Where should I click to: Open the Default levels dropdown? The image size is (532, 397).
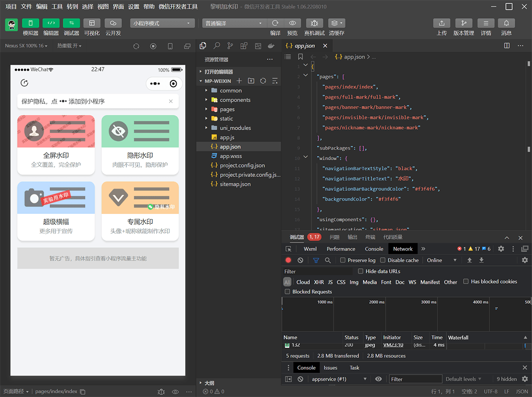pos(463,379)
